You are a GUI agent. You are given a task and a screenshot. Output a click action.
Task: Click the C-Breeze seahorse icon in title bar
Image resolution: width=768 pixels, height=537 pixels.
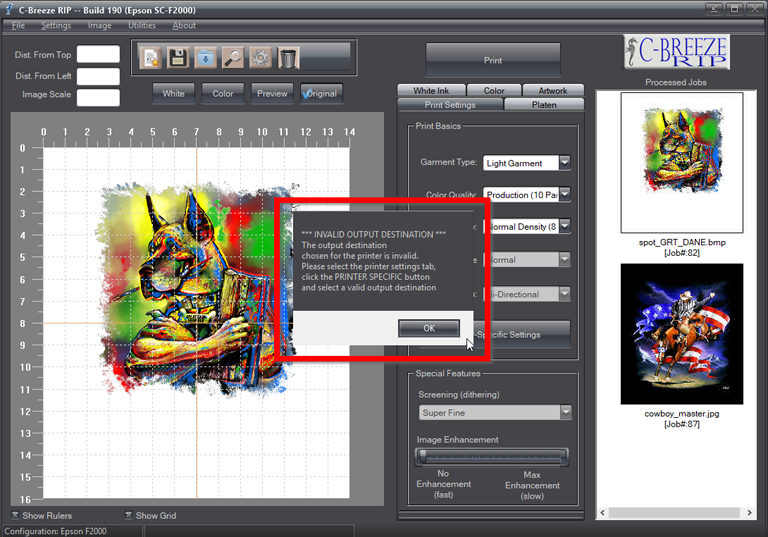(x=9, y=9)
